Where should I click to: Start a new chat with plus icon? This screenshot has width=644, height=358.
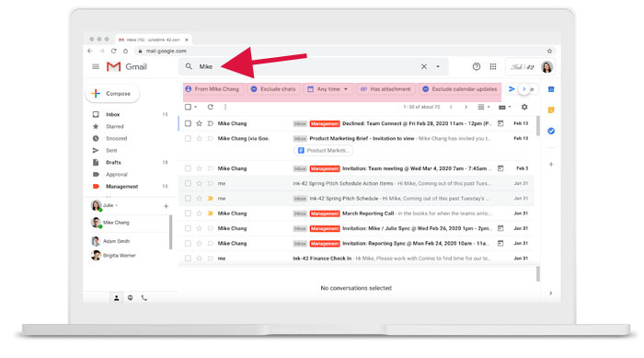[x=166, y=206]
